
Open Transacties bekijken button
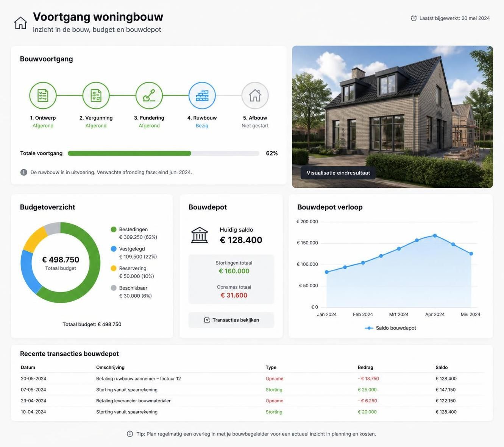tap(231, 320)
